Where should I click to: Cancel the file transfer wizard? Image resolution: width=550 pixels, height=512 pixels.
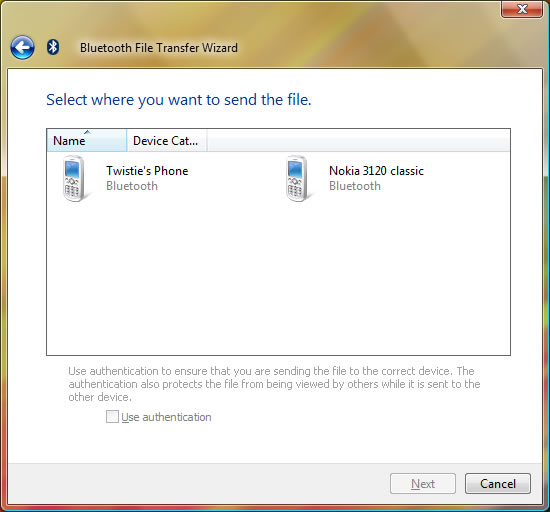click(x=498, y=484)
